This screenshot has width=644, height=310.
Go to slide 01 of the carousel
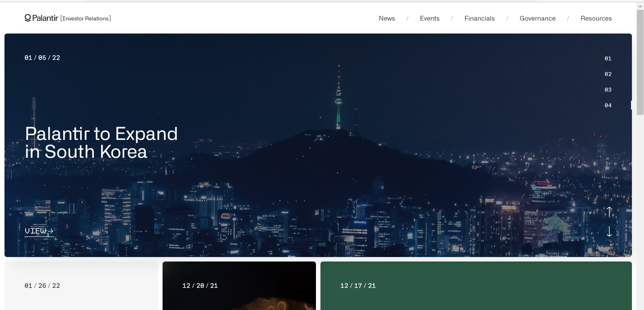[x=608, y=59]
